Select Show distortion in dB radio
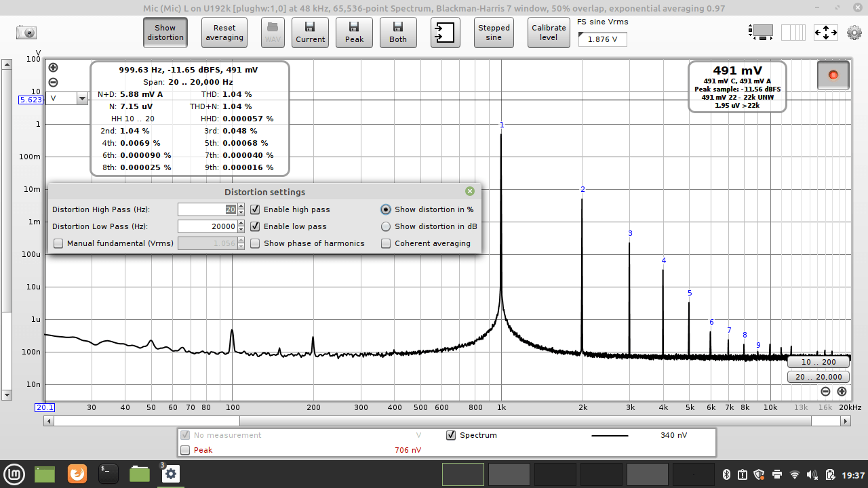868x488 pixels. [x=386, y=226]
